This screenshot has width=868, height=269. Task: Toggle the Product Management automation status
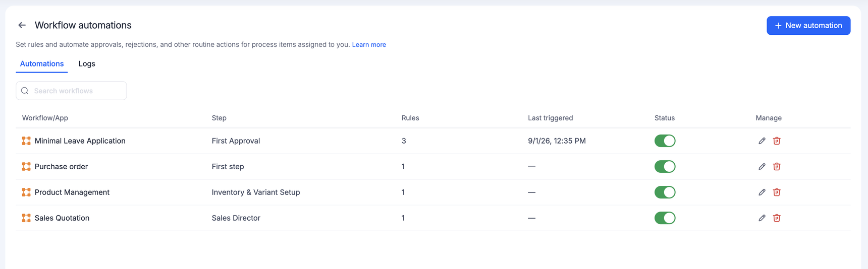pyautogui.click(x=665, y=192)
